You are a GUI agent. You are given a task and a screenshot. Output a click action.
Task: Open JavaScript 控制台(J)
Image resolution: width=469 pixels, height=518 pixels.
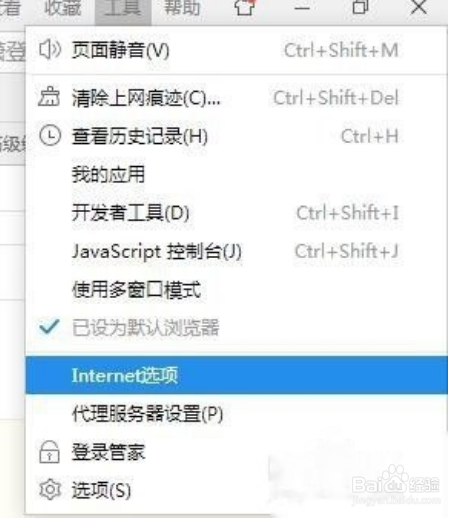[236, 251]
